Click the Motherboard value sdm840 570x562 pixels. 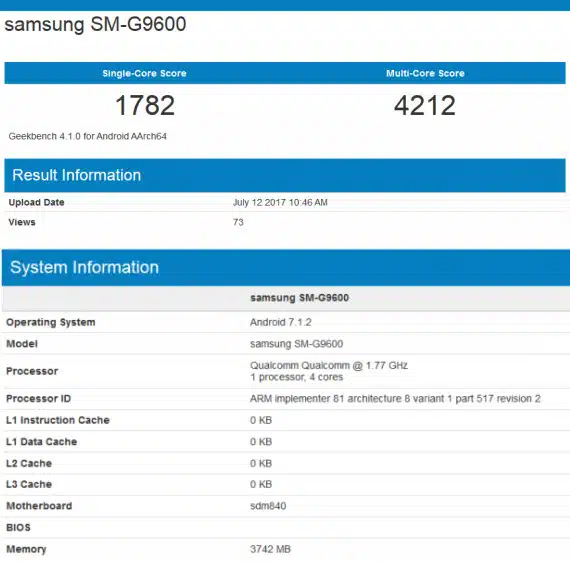tap(268, 506)
